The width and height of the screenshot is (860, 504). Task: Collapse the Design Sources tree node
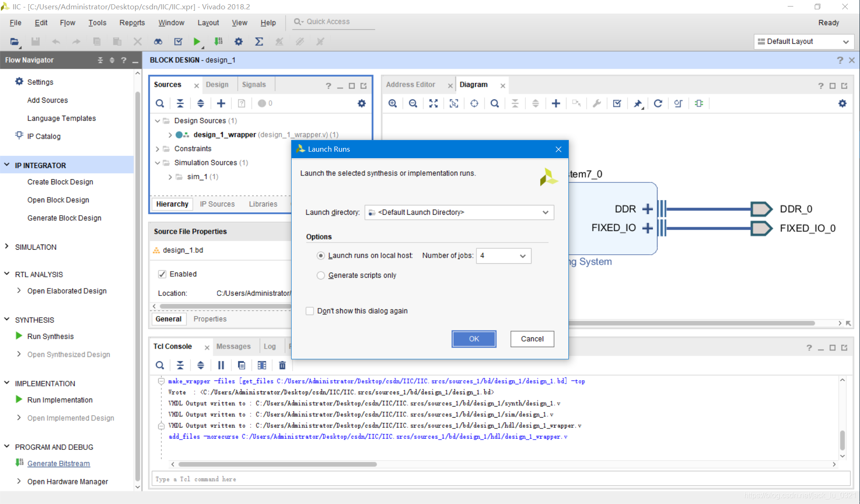pyautogui.click(x=158, y=121)
